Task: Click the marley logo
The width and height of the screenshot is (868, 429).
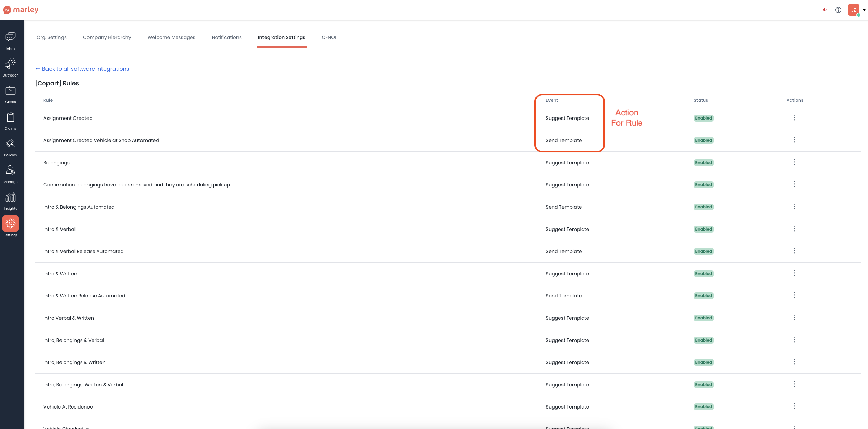Action: pos(21,10)
